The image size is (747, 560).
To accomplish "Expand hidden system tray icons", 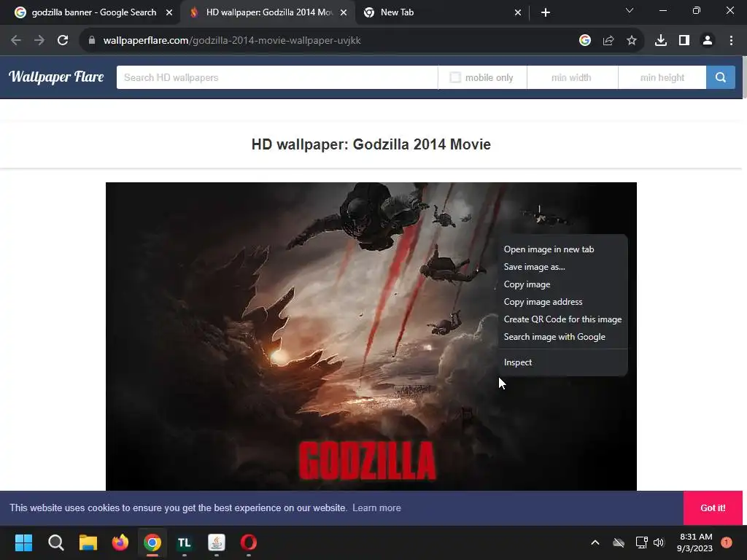I will click(595, 542).
